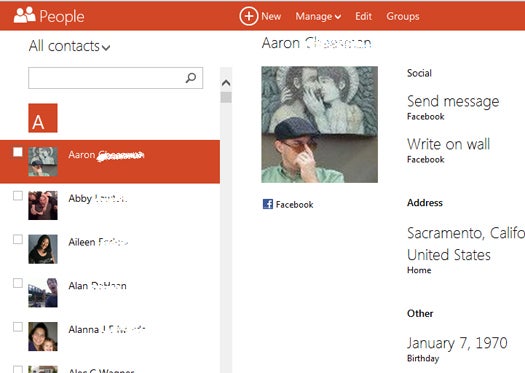Click the Birthday label
The height and width of the screenshot is (373, 525).
click(423, 358)
